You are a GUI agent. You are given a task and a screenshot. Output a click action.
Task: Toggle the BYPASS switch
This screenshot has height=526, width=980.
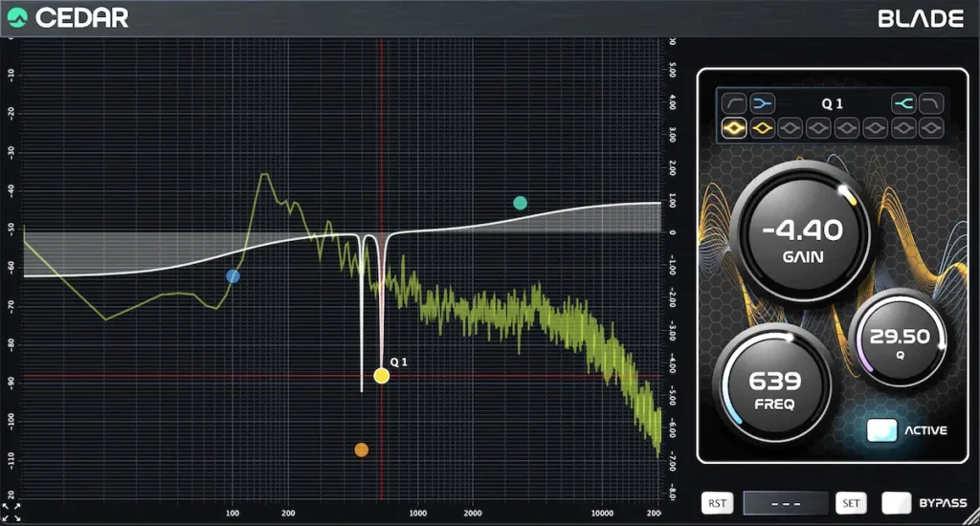tap(896, 503)
